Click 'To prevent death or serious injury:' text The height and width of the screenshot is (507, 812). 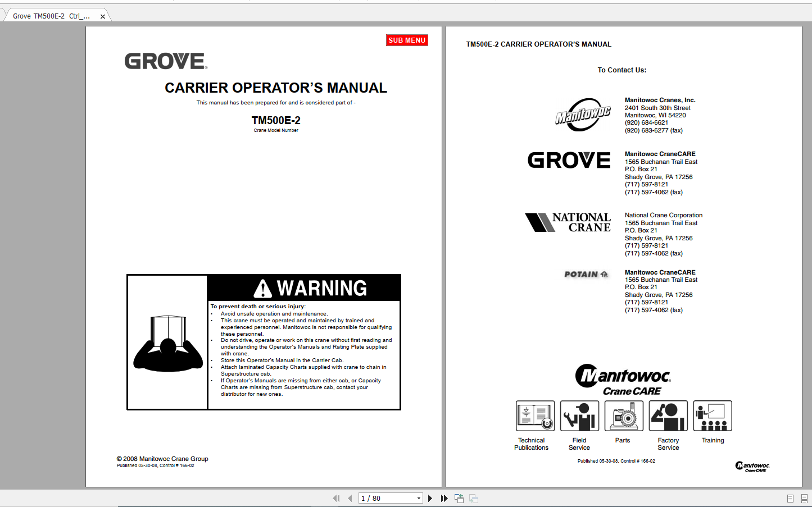click(x=258, y=307)
